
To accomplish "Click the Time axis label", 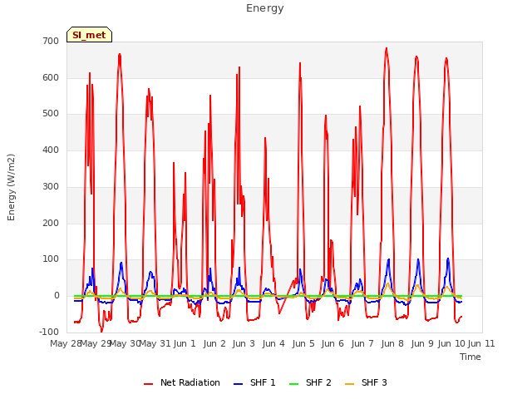I will [x=470, y=357].
